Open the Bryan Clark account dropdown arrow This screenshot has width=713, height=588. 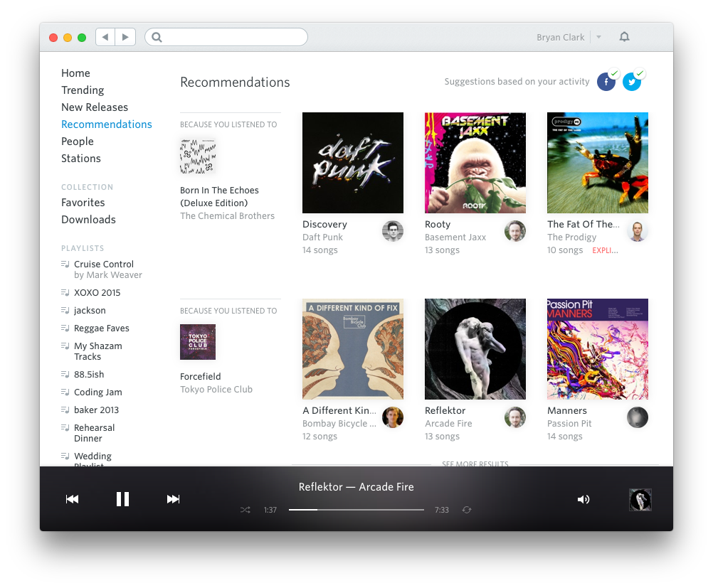point(599,37)
